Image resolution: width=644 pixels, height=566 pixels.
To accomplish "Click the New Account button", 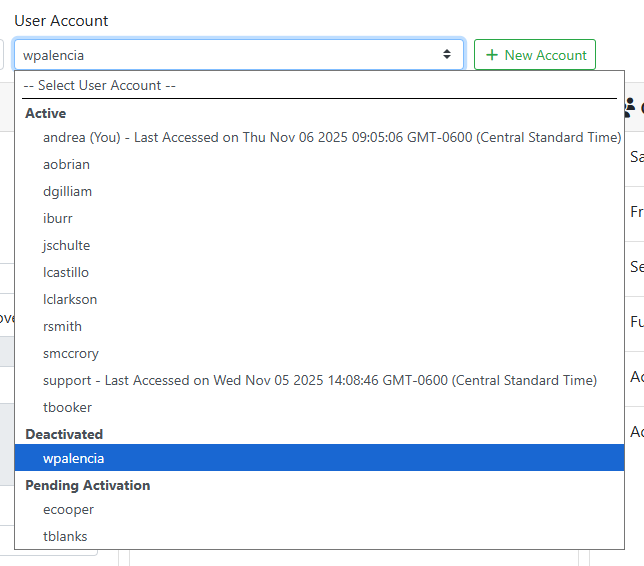I will click(535, 55).
